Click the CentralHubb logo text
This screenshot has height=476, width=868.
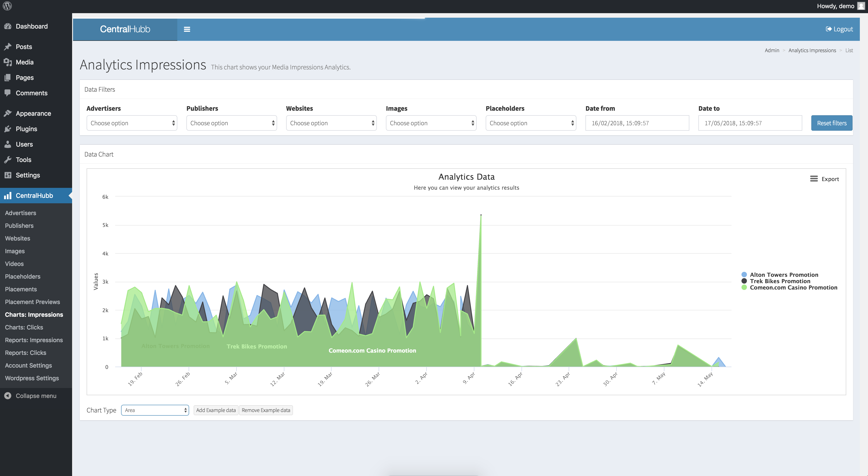tap(125, 29)
